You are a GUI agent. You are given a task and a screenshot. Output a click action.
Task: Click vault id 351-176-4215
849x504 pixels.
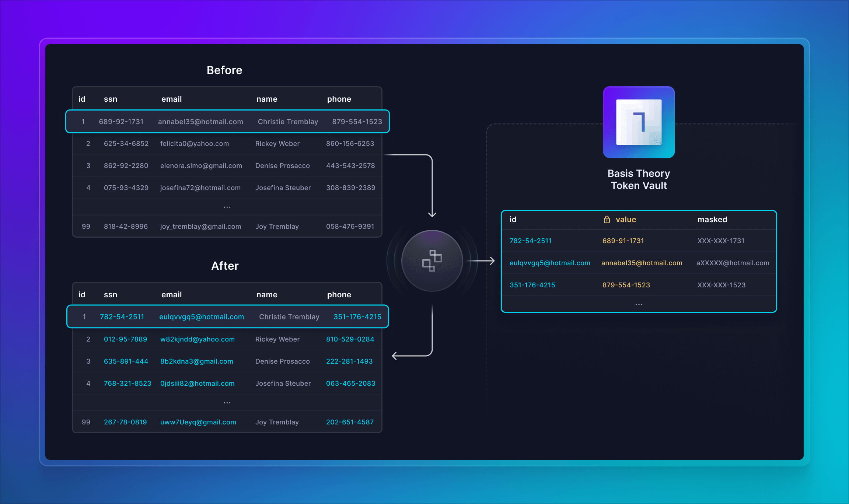532,285
